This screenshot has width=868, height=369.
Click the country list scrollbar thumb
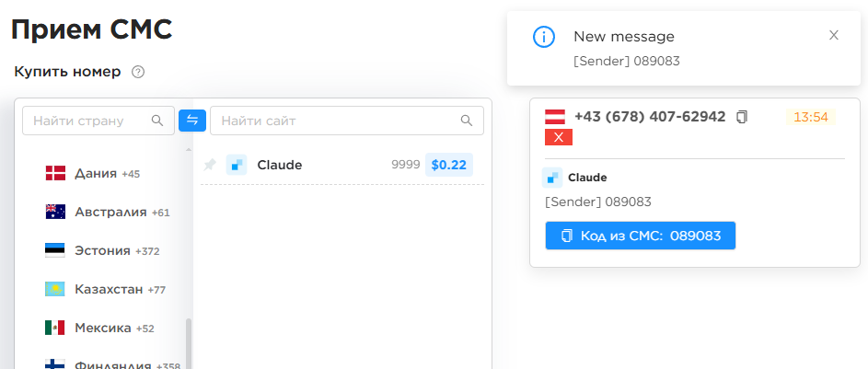point(189,343)
